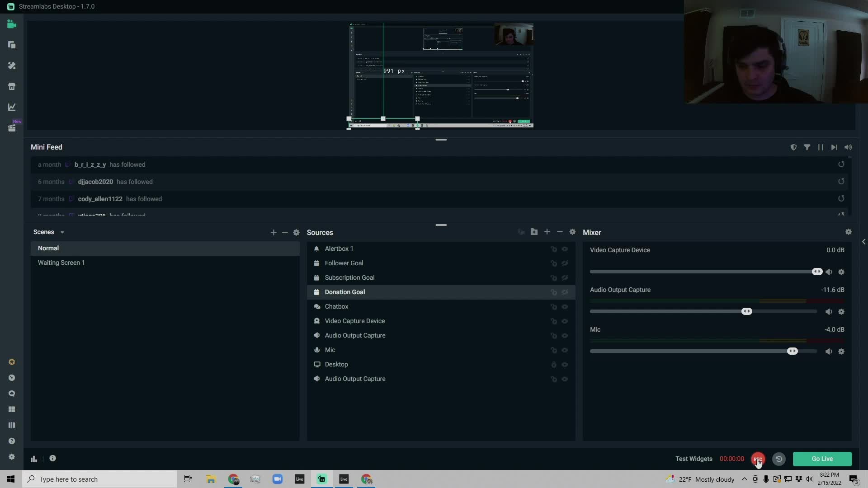The image size is (868, 488).
Task: Add a new scene with the plus icon
Action: point(274,232)
